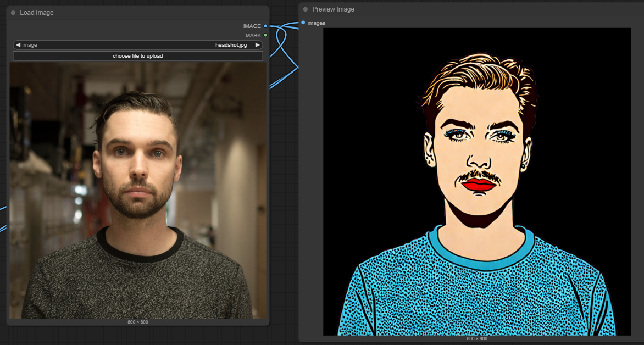Click the IMAGE output label text
Image resolution: width=644 pixels, height=345 pixels.
(x=252, y=26)
